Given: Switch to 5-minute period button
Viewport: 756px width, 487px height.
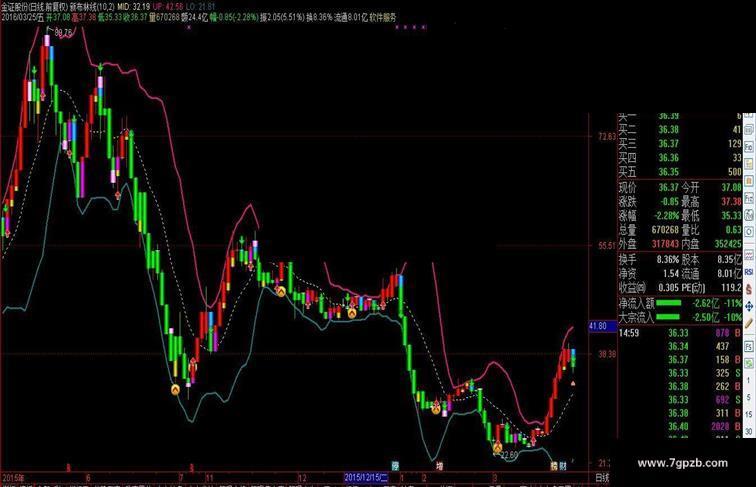Looking at the screenshot, I should 749,397.
